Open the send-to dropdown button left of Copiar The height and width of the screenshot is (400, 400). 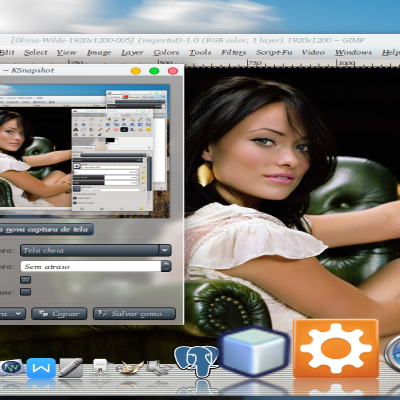[x=13, y=314]
